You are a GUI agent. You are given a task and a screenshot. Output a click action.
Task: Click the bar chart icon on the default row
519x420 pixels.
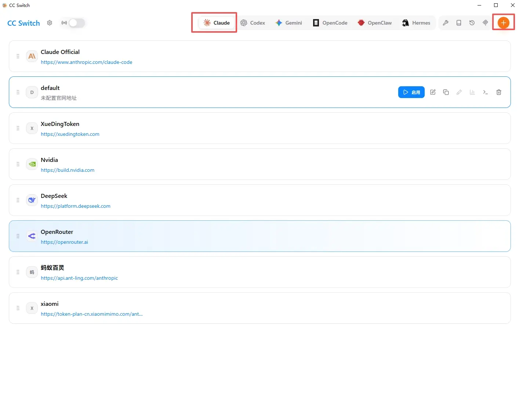click(x=472, y=92)
